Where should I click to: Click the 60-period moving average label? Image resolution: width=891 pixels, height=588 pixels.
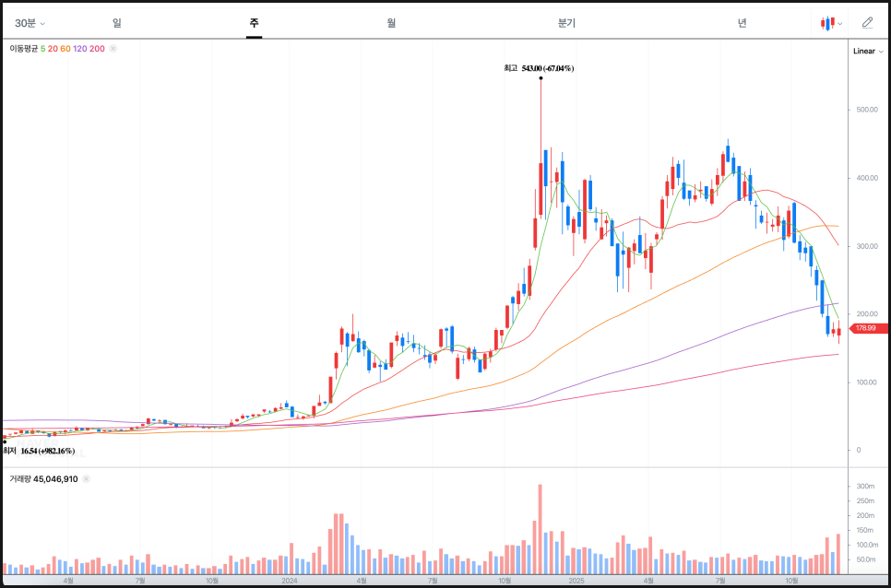pos(65,48)
